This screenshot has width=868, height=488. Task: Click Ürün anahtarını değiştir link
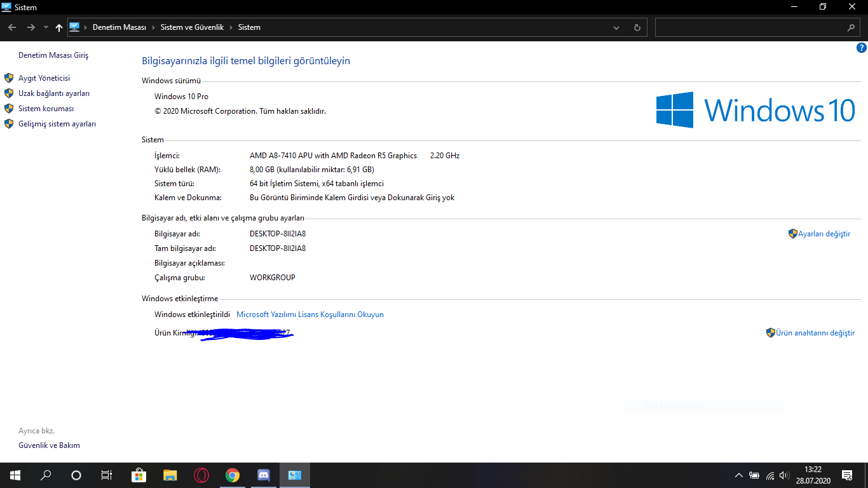[815, 333]
